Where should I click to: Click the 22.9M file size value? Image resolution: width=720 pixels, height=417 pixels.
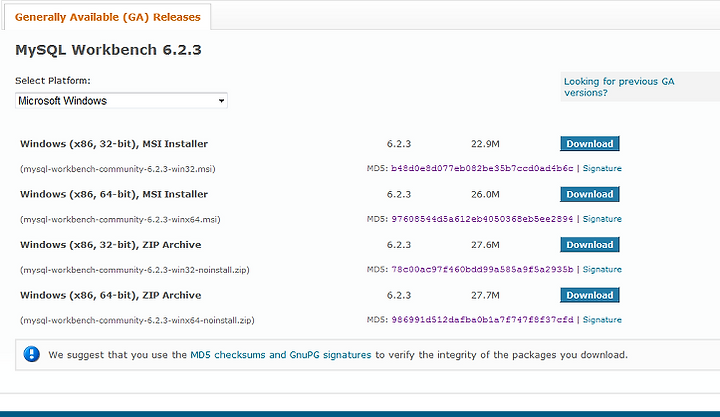[485, 144]
